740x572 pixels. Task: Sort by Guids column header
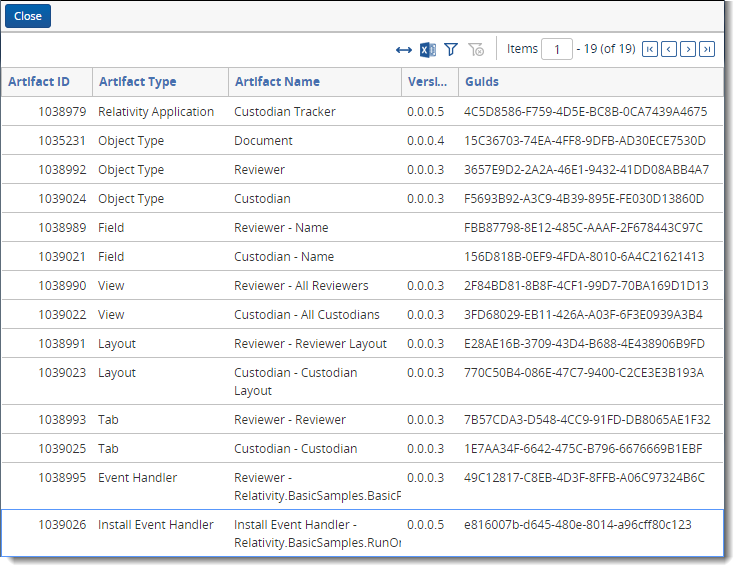click(x=482, y=82)
